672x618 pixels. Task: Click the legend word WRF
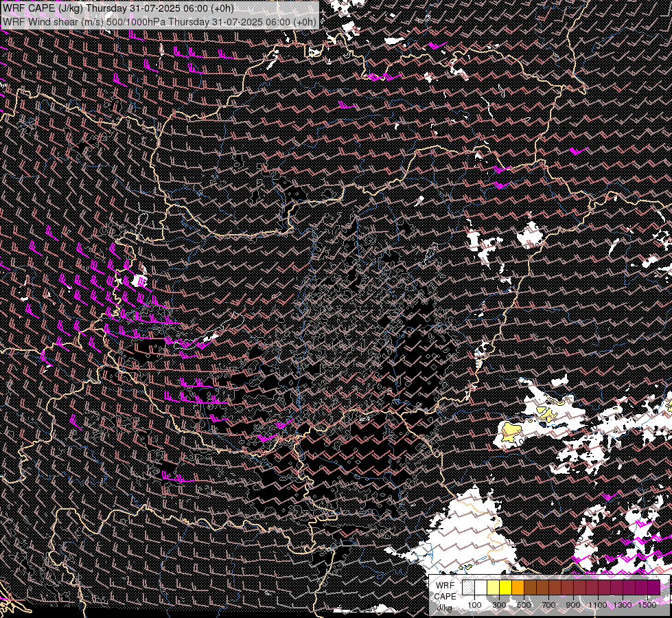pos(445,586)
